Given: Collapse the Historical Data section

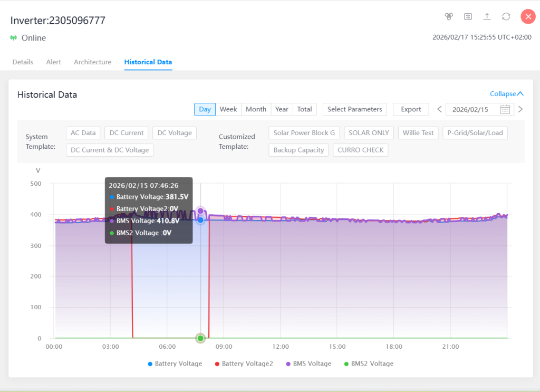Looking at the screenshot, I should [506, 93].
